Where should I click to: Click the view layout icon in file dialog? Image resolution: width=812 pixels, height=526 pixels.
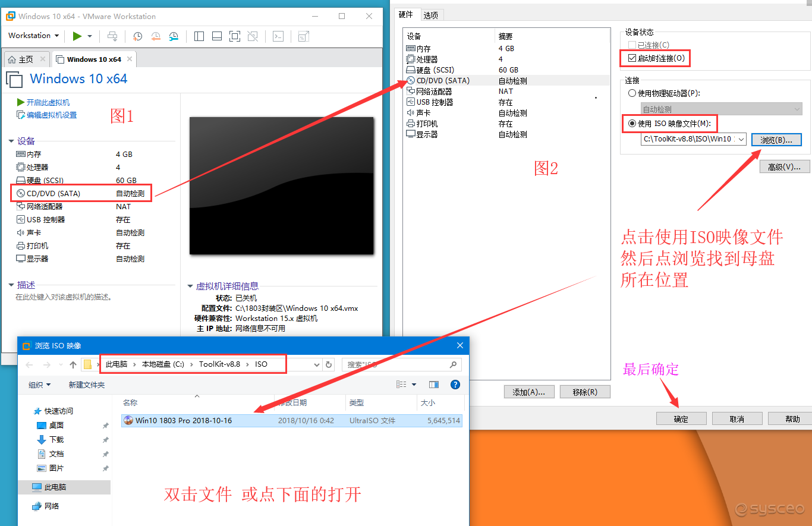coord(402,385)
